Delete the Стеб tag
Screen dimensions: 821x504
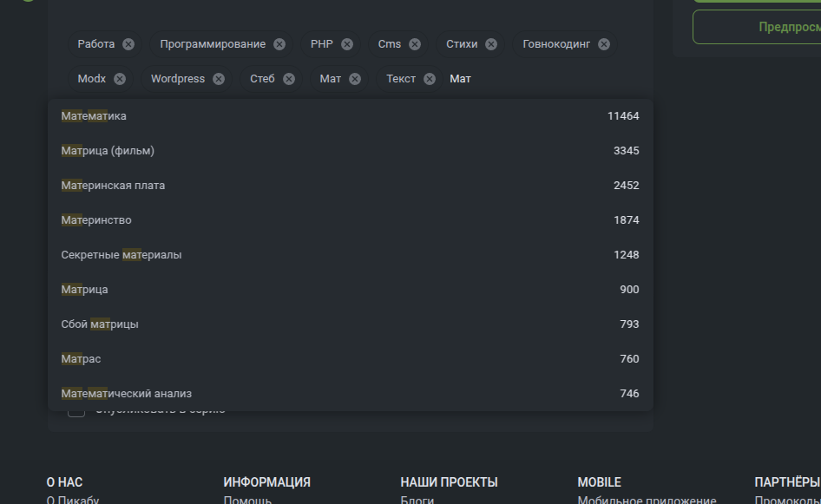[289, 79]
